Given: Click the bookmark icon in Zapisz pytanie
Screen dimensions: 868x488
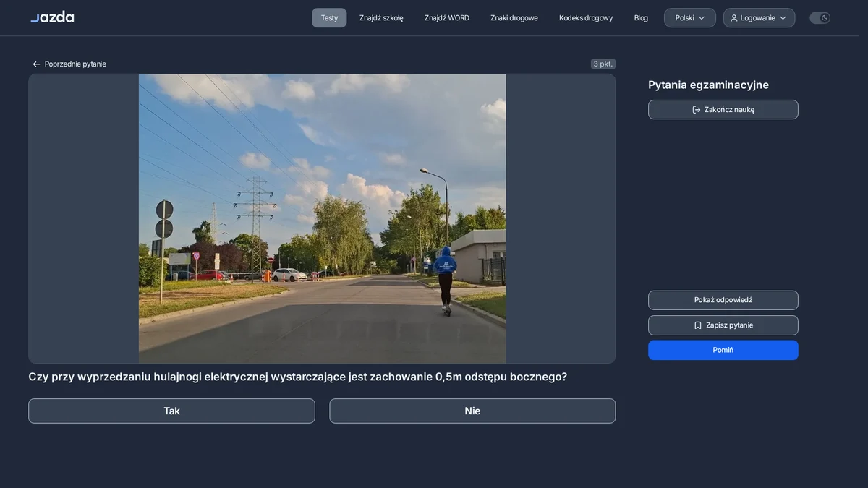Looking at the screenshot, I should click(698, 325).
